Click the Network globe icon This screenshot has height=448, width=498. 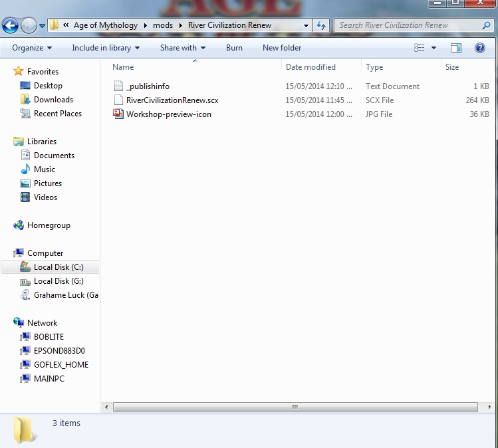coord(19,322)
